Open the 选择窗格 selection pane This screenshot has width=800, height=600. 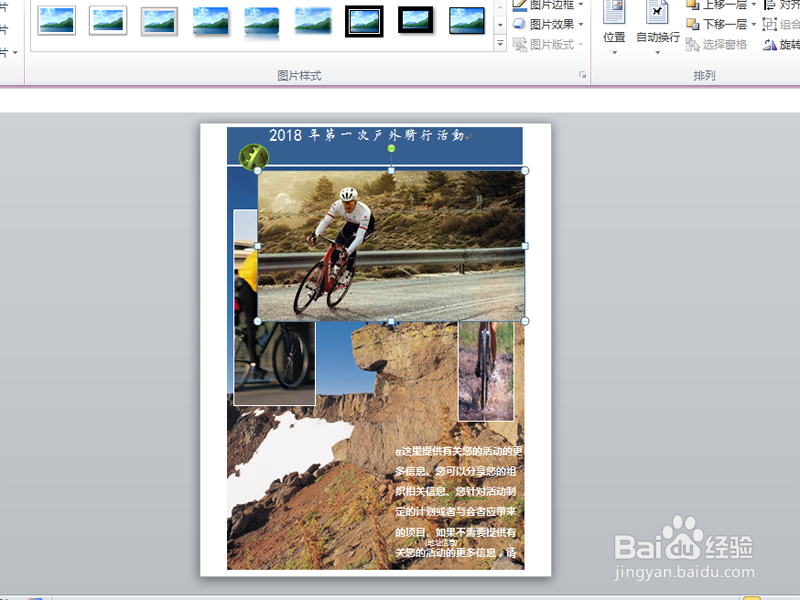click(x=716, y=45)
